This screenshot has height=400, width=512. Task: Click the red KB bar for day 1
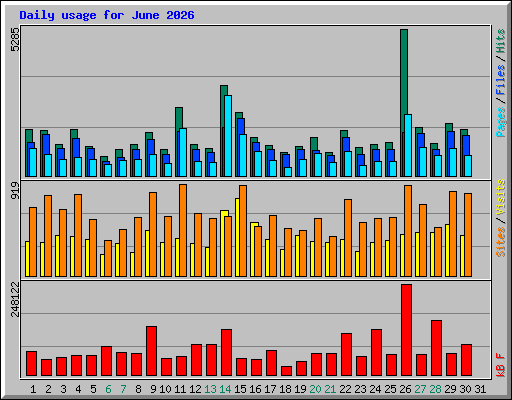[x=32, y=364]
